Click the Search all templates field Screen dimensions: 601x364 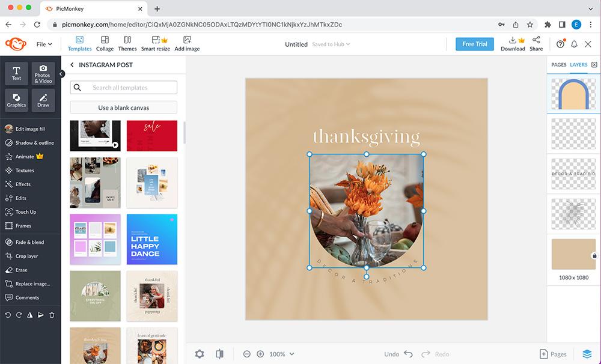point(123,87)
